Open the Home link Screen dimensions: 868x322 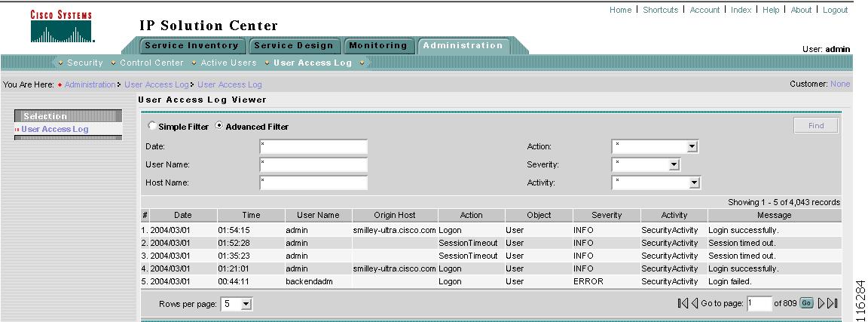coord(621,10)
